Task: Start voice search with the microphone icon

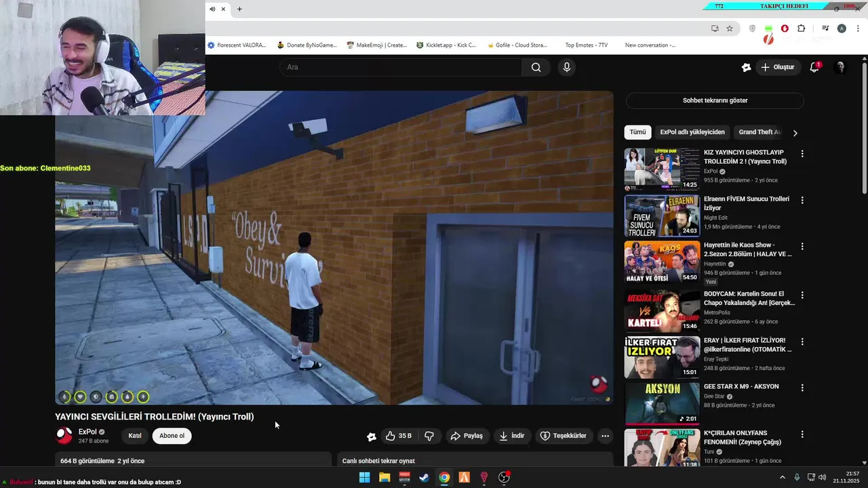Action: coord(567,67)
